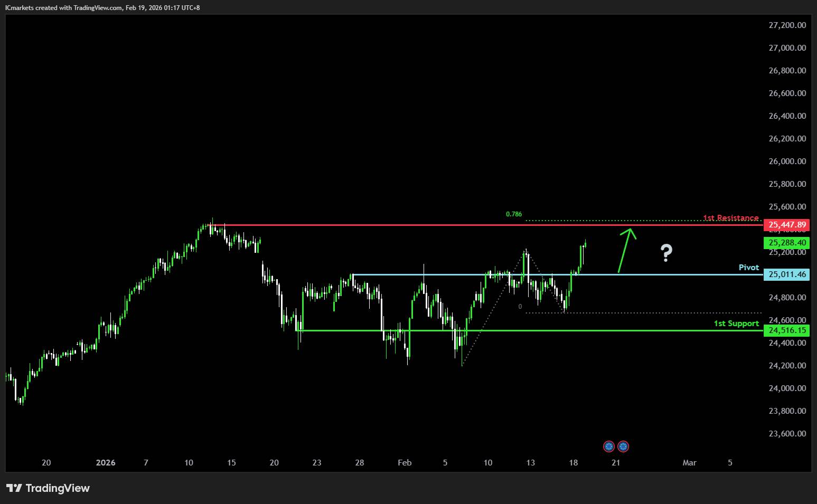
Task: Select the 1st Resistance text label
Action: point(730,218)
